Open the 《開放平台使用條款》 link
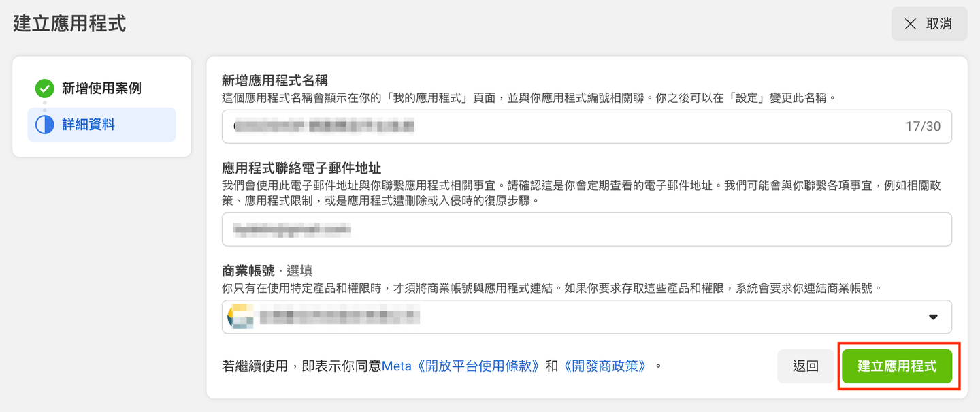Viewport: 980px width, 412px height. (x=479, y=366)
